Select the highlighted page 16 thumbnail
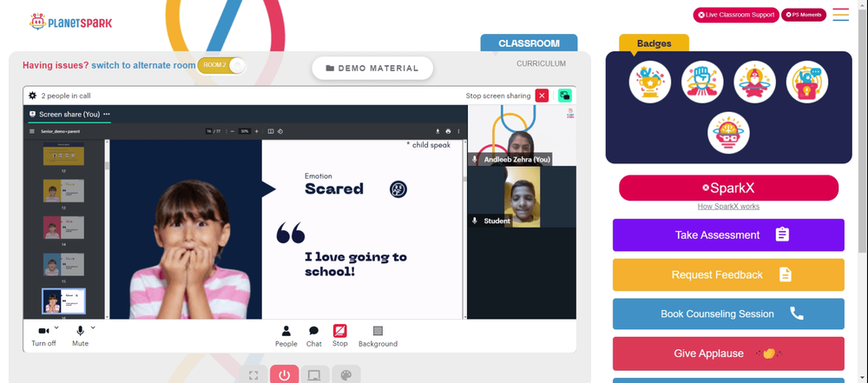This screenshot has width=868, height=383. pos(63,301)
